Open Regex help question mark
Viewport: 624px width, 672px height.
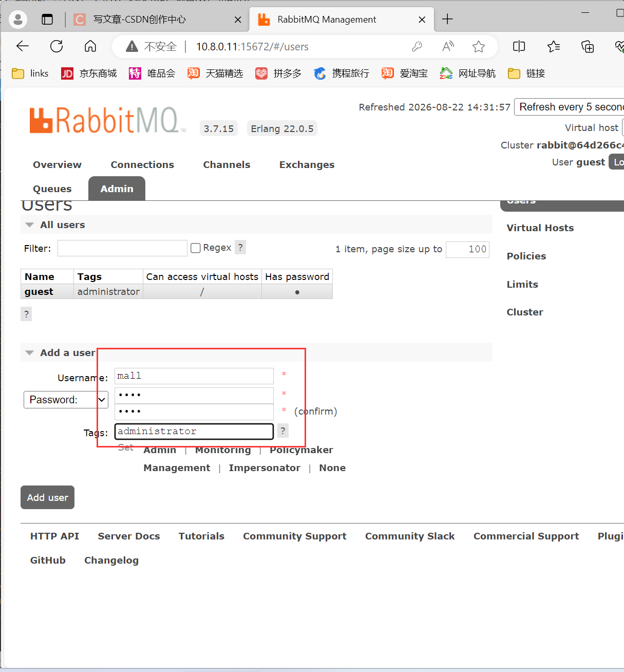(240, 247)
